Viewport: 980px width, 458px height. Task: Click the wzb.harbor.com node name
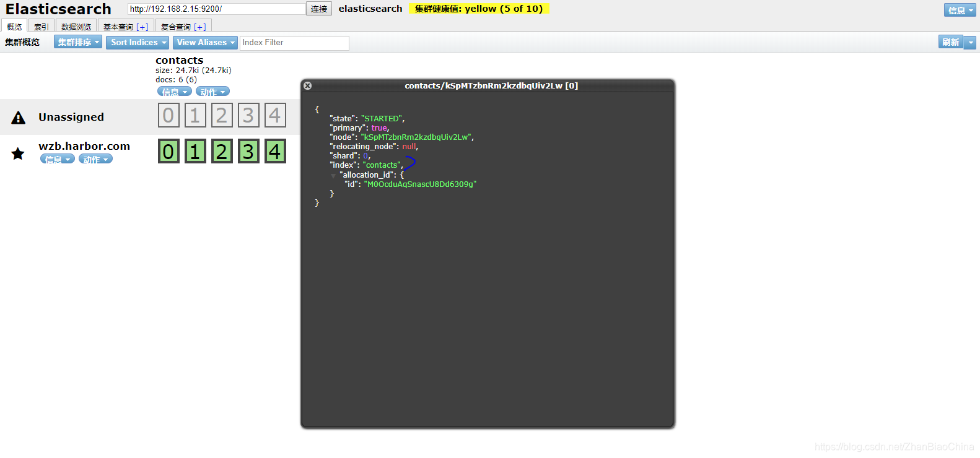(x=84, y=146)
